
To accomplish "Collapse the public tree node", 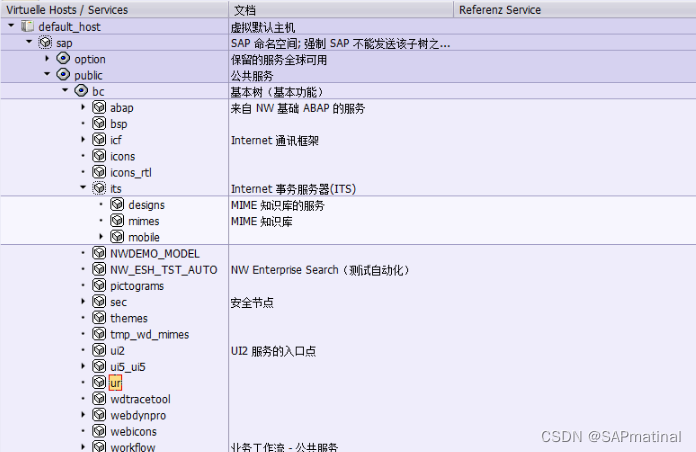I will click(47, 74).
